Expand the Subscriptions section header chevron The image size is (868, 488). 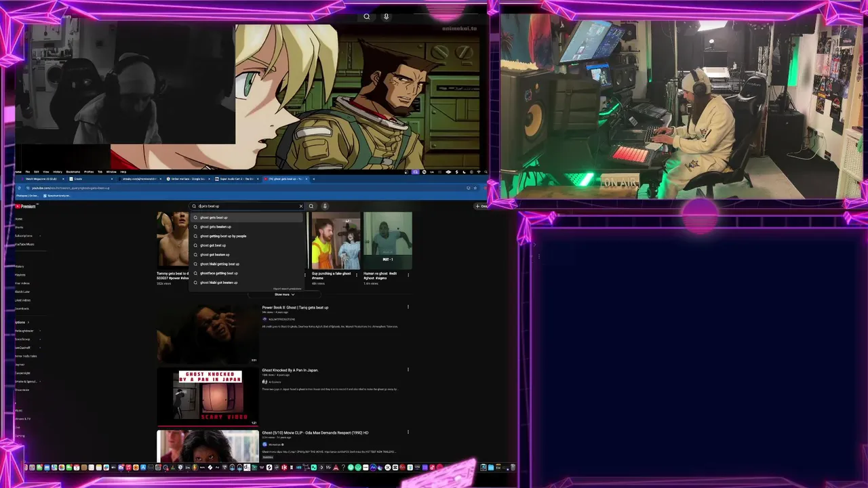point(28,322)
